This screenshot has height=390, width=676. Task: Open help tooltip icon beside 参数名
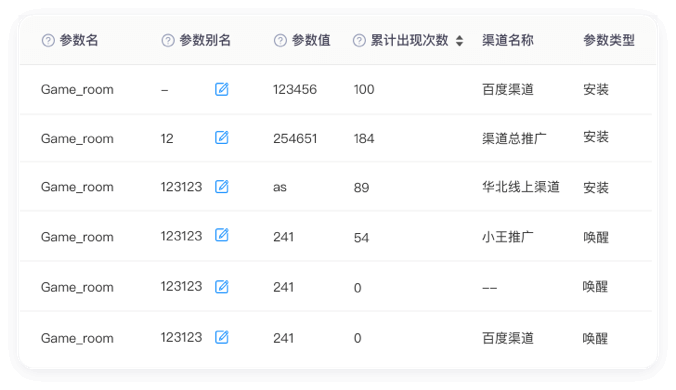(x=48, y=41)
